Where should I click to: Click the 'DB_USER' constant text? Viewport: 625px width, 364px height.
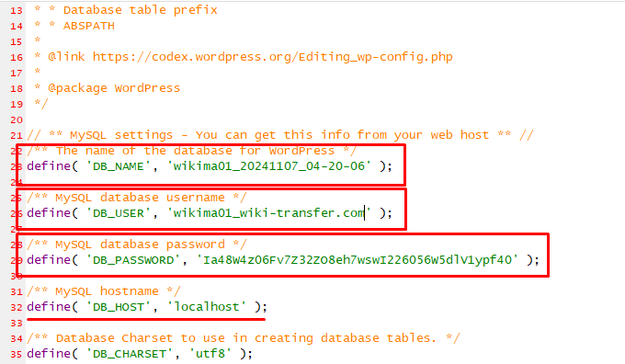coord(119,213)
